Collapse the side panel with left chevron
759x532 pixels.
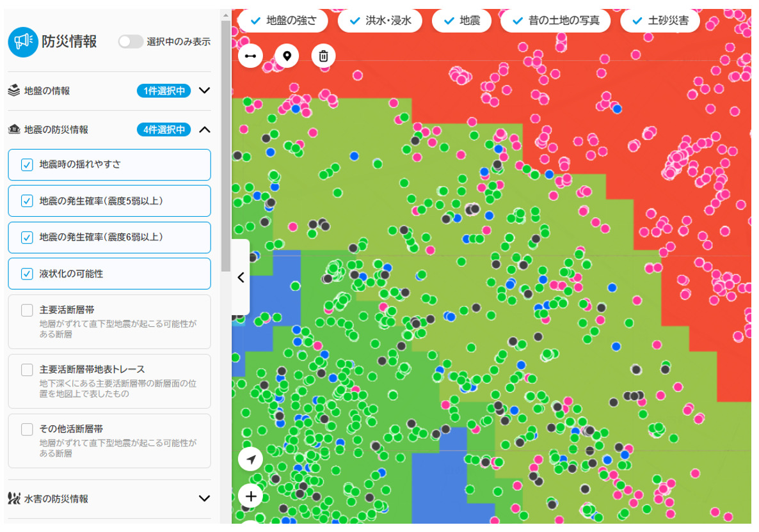pyautogui.click(x=241, y=278)
